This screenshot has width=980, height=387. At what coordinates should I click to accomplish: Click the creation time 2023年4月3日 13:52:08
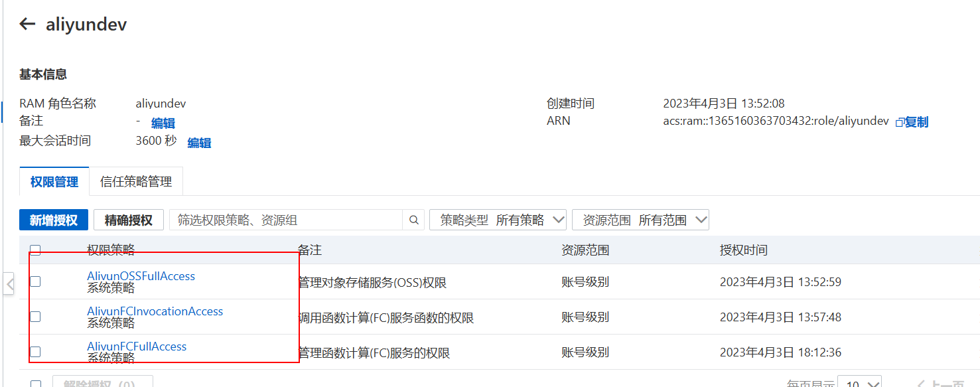(724, 104)
